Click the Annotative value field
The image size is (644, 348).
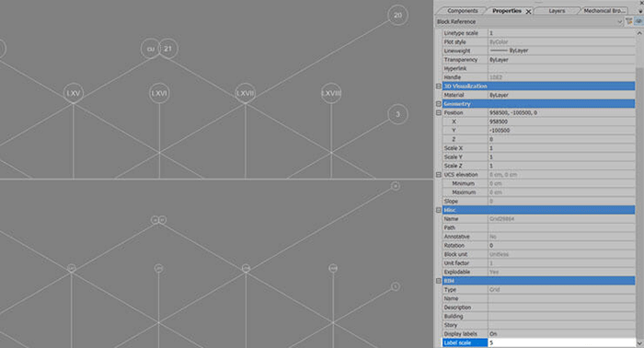click(561, 237)
